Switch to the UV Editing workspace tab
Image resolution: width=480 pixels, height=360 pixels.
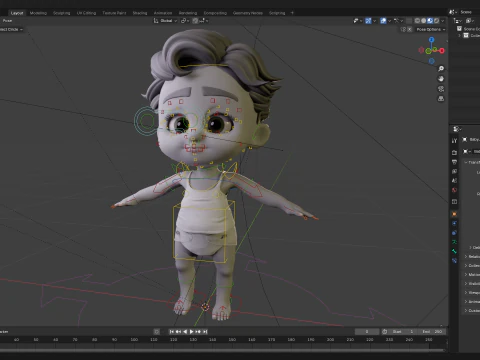point(86,13)
